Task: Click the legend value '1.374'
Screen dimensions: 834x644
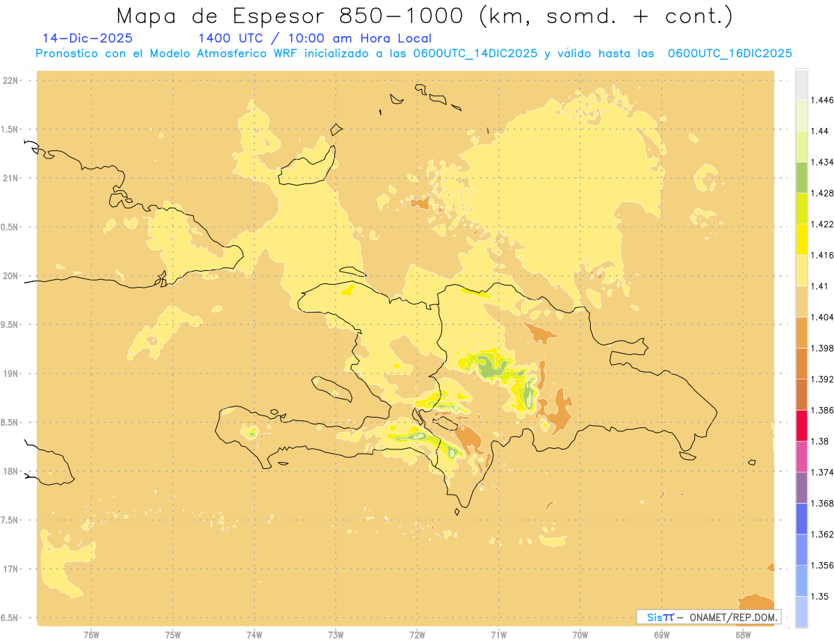Action: coord(821,472)
